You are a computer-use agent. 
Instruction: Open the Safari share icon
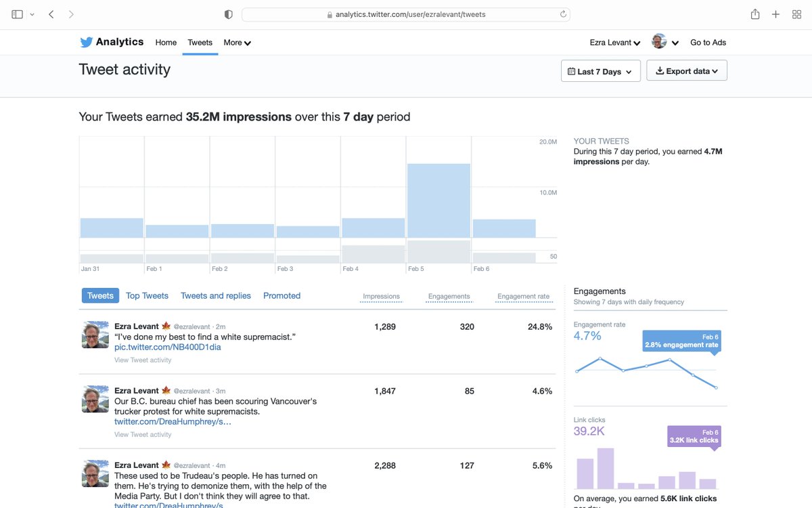754,14
